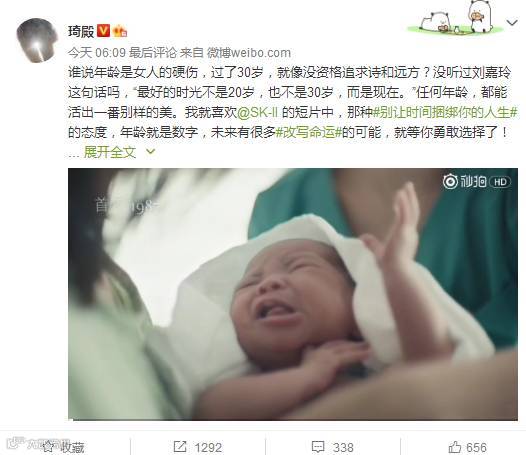Image resolution: width=526 pixels, height=455 pixels.
Task: Click the repost icon with 1292
Action: pos(198,447)
